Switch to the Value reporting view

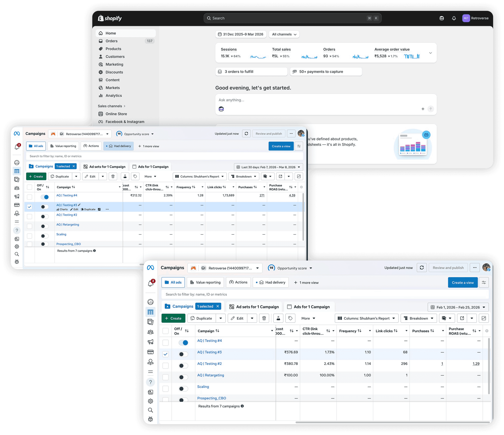tap(205, 282)
